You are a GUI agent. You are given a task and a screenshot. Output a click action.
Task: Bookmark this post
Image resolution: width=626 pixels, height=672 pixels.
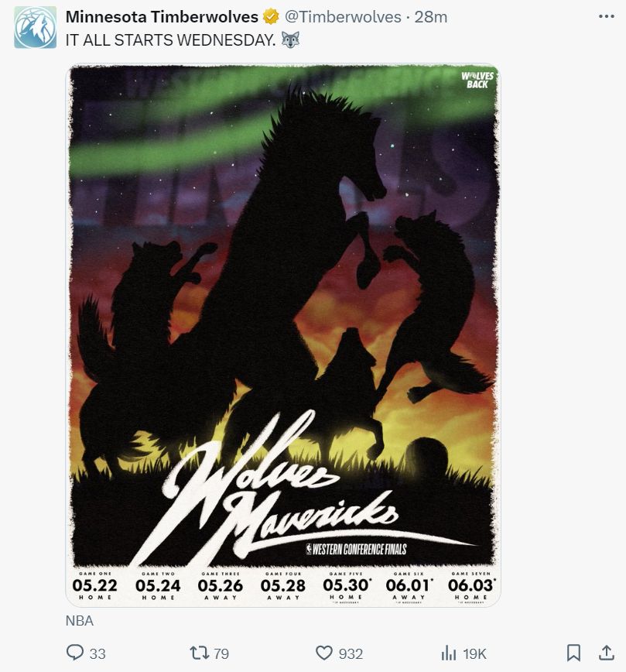[573, 653]
